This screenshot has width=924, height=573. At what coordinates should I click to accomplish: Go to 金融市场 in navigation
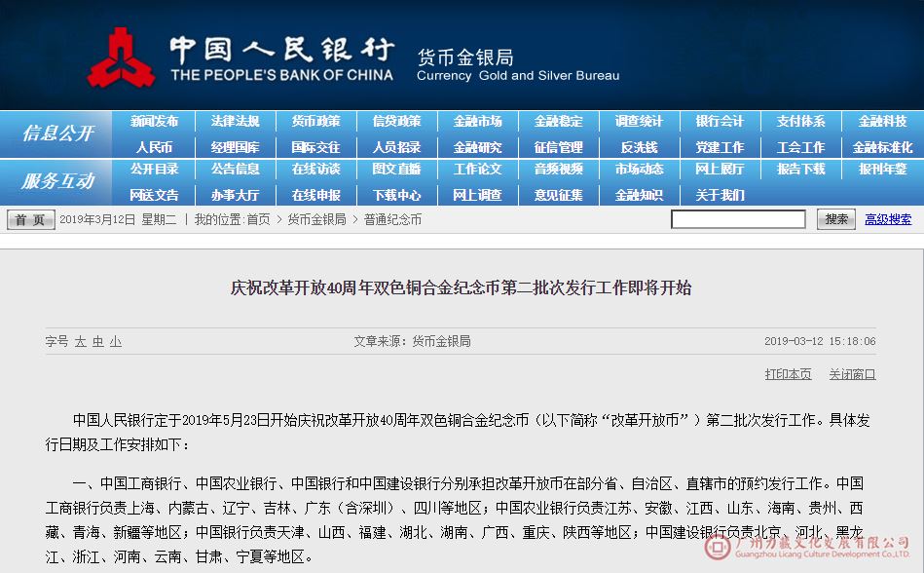point(477,122)
